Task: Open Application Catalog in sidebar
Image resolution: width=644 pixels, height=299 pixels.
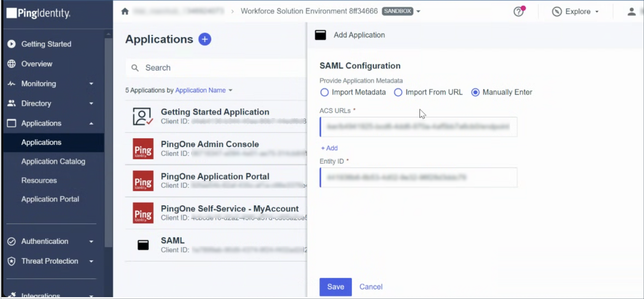Action: click(x=53, y=161)
